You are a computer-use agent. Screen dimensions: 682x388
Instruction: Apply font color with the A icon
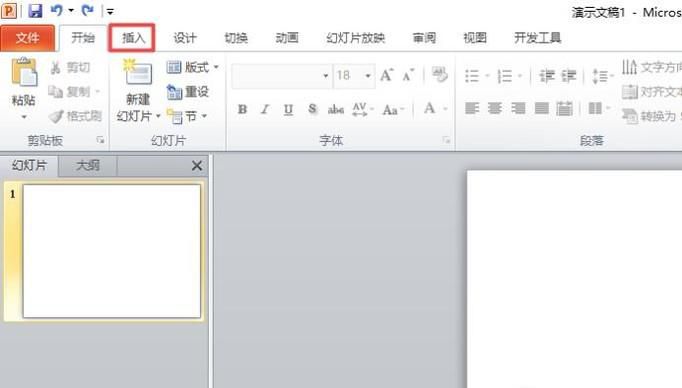click(430, 108)
